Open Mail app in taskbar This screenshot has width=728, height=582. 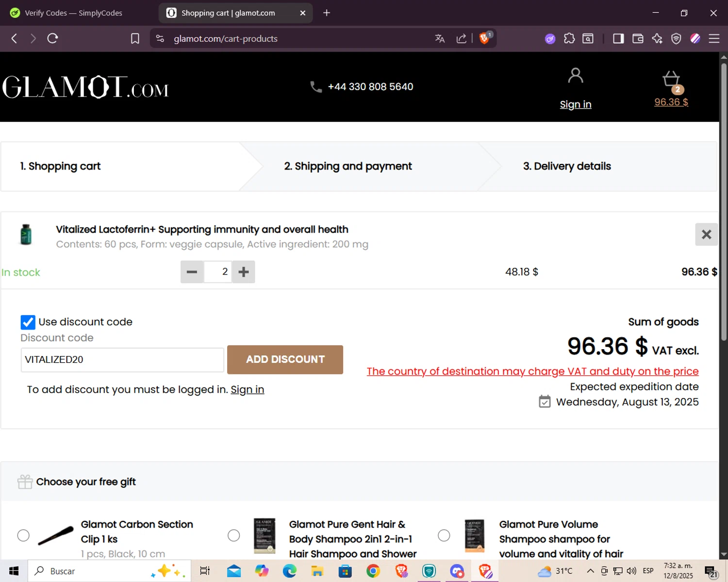pyautogui.click(x=234, y=571)
